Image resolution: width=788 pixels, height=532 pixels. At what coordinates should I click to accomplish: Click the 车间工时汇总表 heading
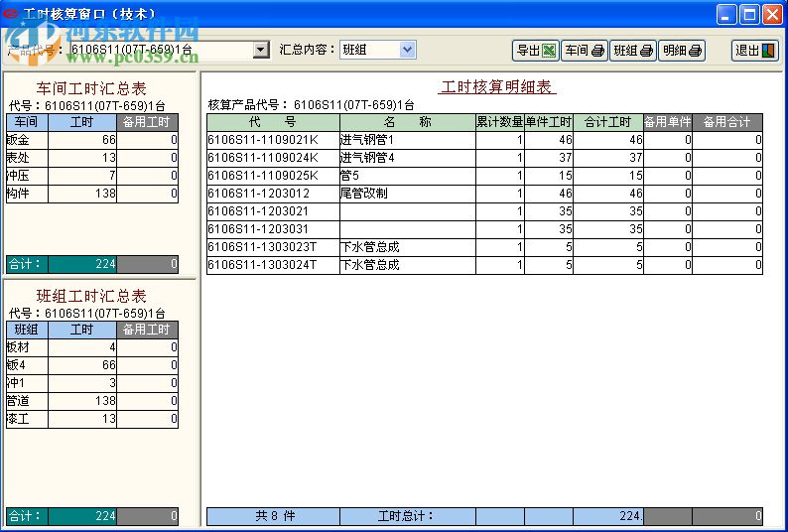[91, 88]
